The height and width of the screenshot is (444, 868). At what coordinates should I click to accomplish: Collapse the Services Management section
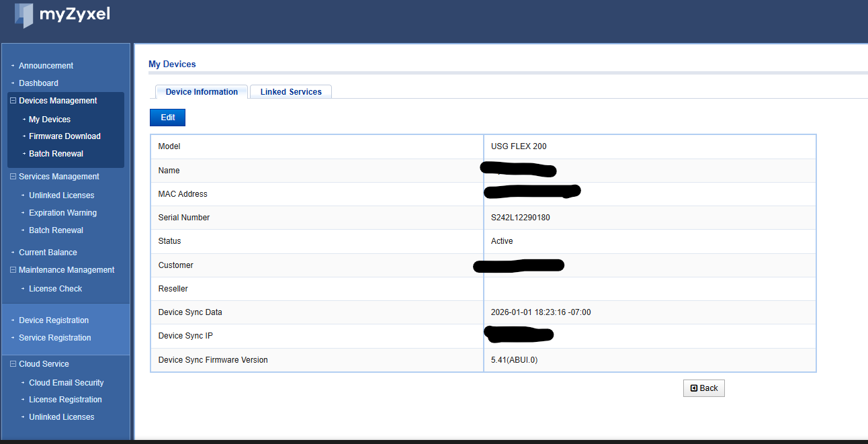(13, 177)
